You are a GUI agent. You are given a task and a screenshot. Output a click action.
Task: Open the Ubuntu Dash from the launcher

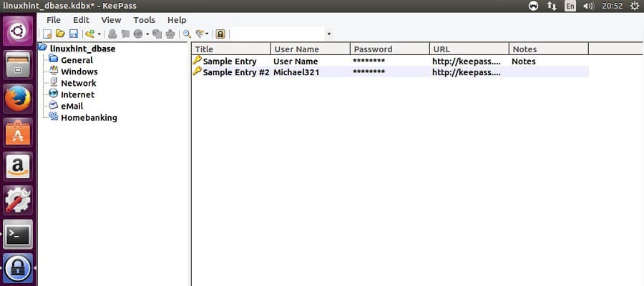(18, 31)
